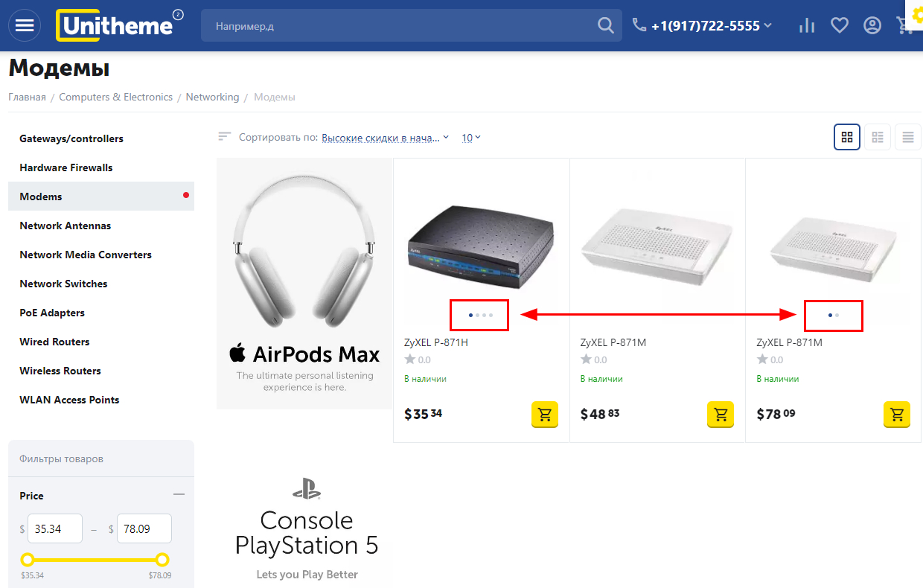Viewport: 923px width, 588px height.
Task: Open the sort by dropdown
Action: pos(385,138)
